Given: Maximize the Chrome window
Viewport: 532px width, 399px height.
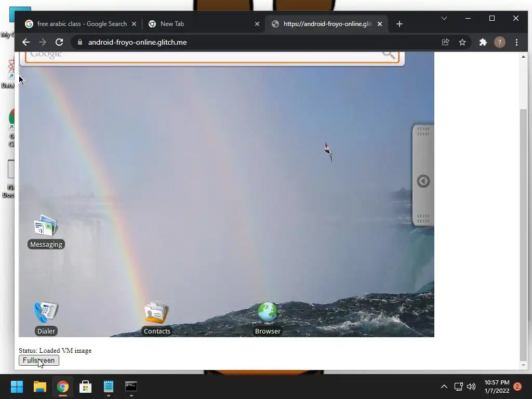Looking at the screenshot, I should 492,18.
